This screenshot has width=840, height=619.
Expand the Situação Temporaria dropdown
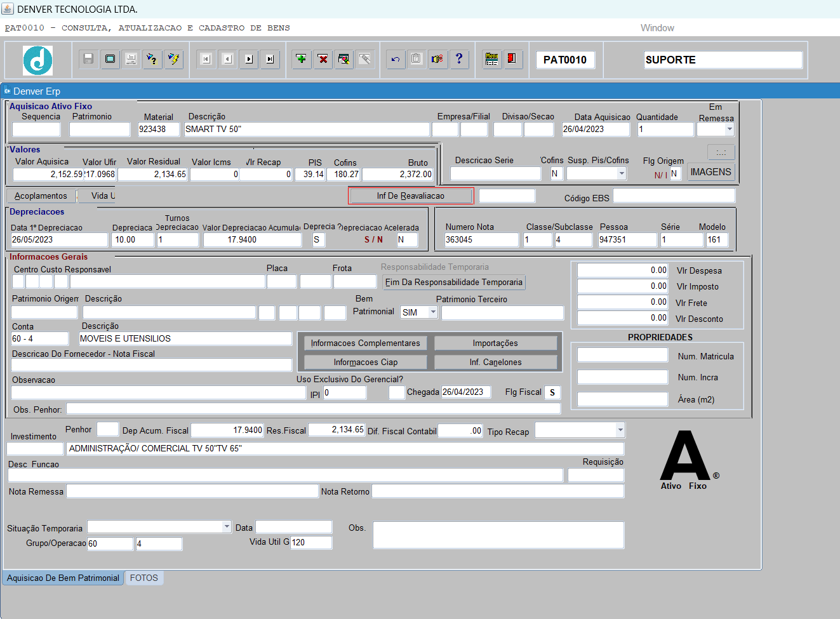tap(227, 526)
